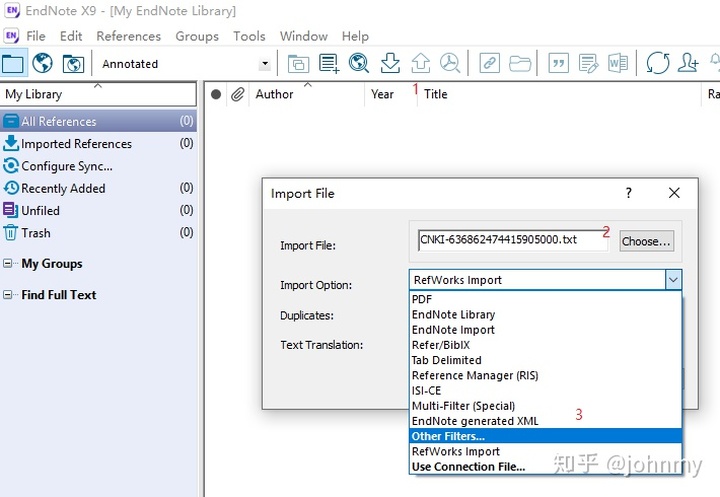Click the My Library panel header
Image resolution: width=720 pixels, height=497 pixels.
click(98, 94)
